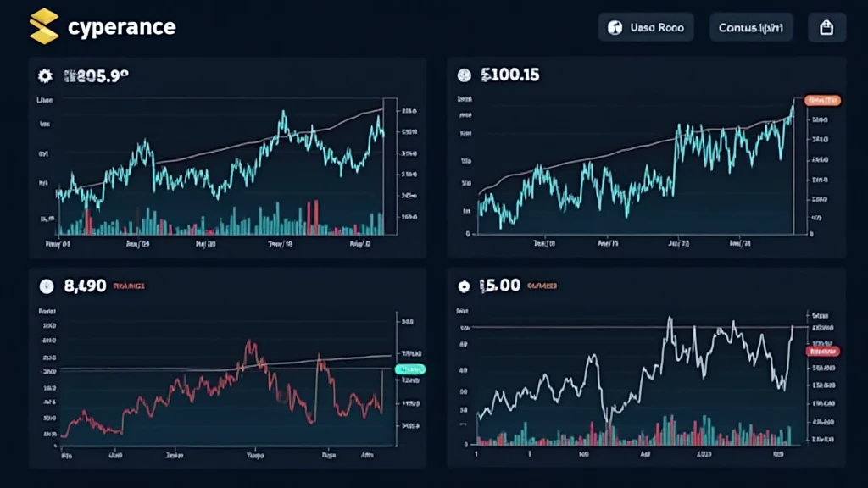Screen dimensions: 868x488
Task: Click the teal price tag on bottom-left chart
Action: click(411, 369)
